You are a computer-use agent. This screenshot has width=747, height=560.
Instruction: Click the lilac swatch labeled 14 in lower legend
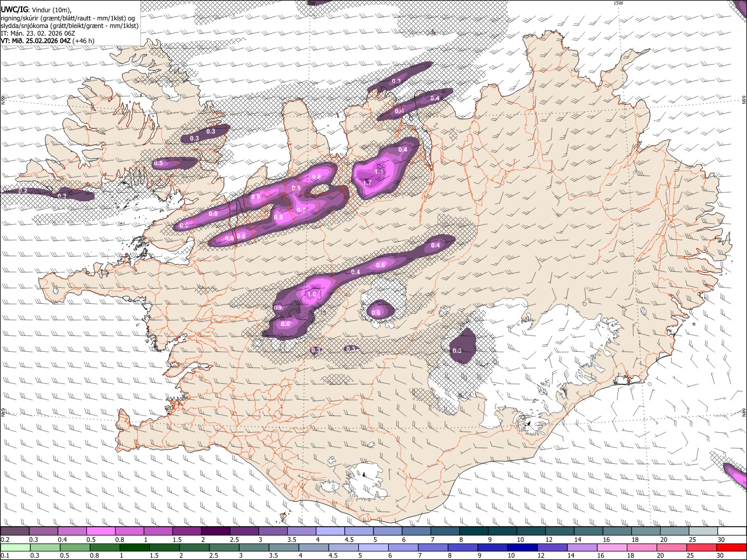click(x=582, y=547)
